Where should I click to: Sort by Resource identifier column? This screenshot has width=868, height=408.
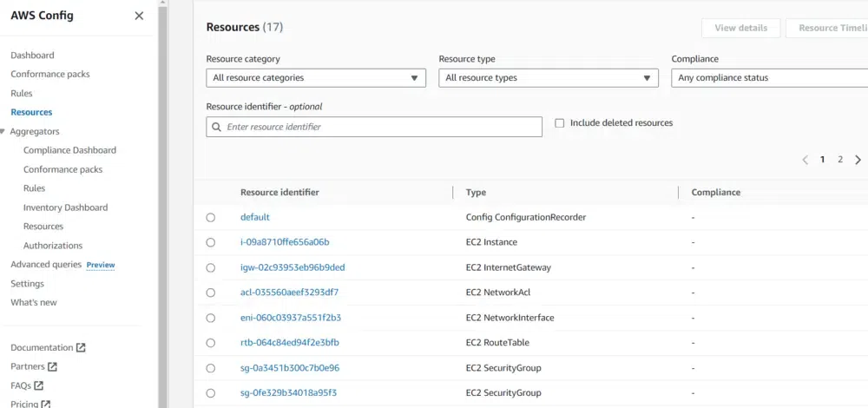coord(279,192)
